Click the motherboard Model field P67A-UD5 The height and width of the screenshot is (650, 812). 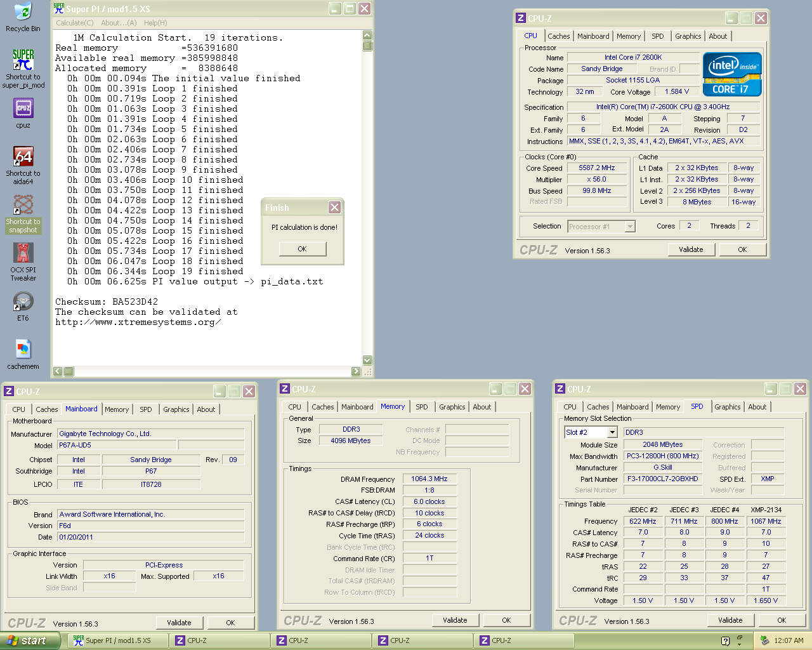pyautogui.click(x=118, y=445)
